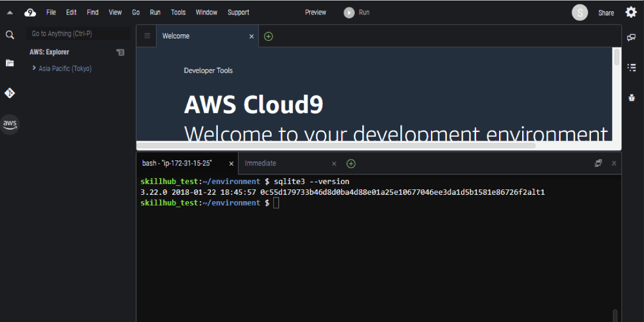644x322 pixels.
Task: Open the Source Control git icon
Action: coord(10,93)
